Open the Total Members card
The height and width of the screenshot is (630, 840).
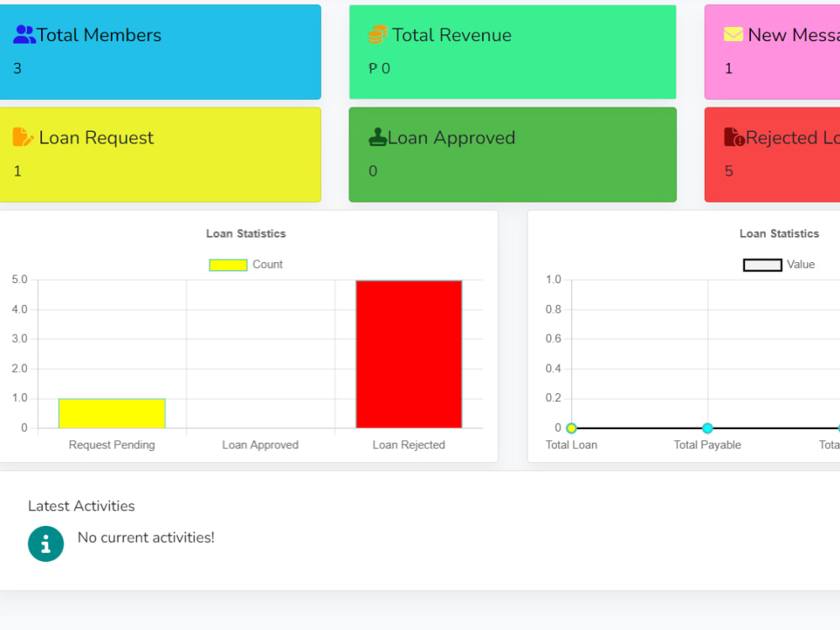click(x=160, y=52)
